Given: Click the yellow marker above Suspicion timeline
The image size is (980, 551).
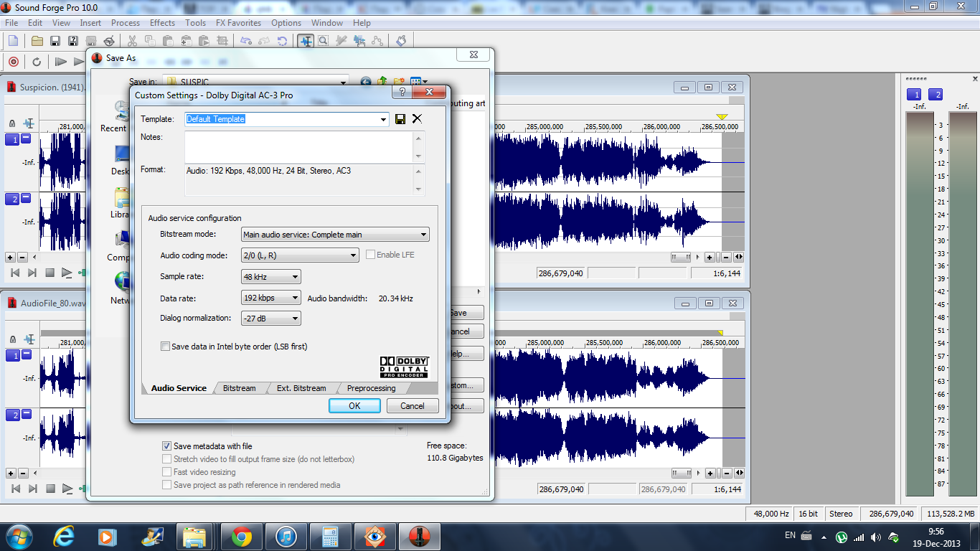Looking at the screenshot, I should (x=722, y=117).
